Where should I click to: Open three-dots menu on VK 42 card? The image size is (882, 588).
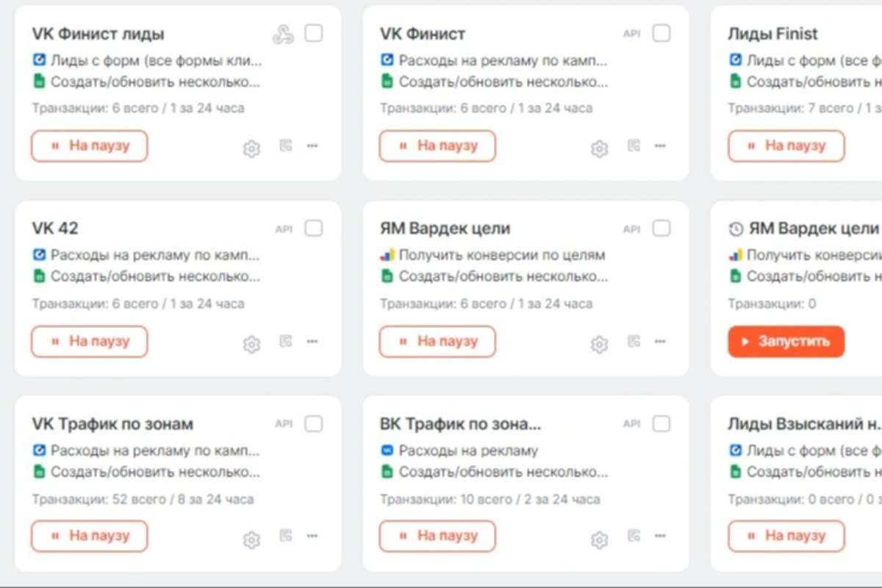[312, 341]
